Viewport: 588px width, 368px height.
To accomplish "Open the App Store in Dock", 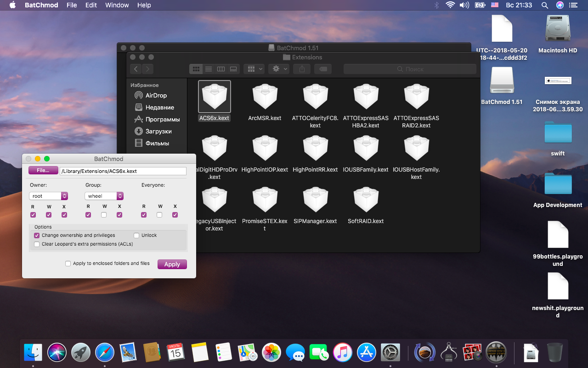I will pos(367,353).
